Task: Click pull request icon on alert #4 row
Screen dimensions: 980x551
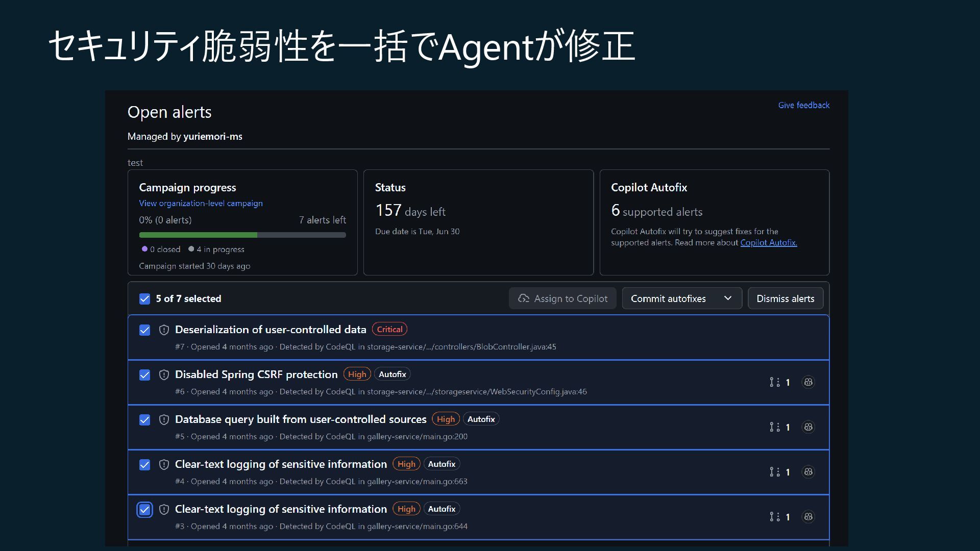Action: (x=774, y=472)
